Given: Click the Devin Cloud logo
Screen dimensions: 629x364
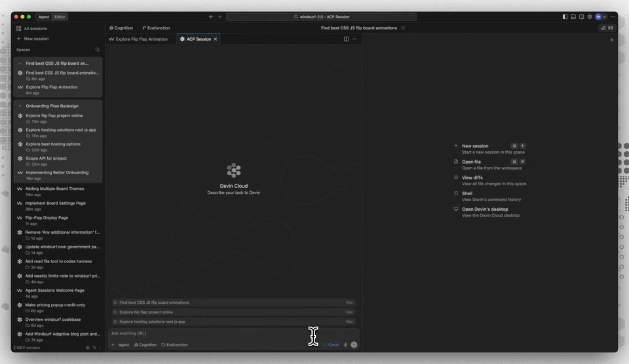Looking at the screenshot, I should click(233, 170).
